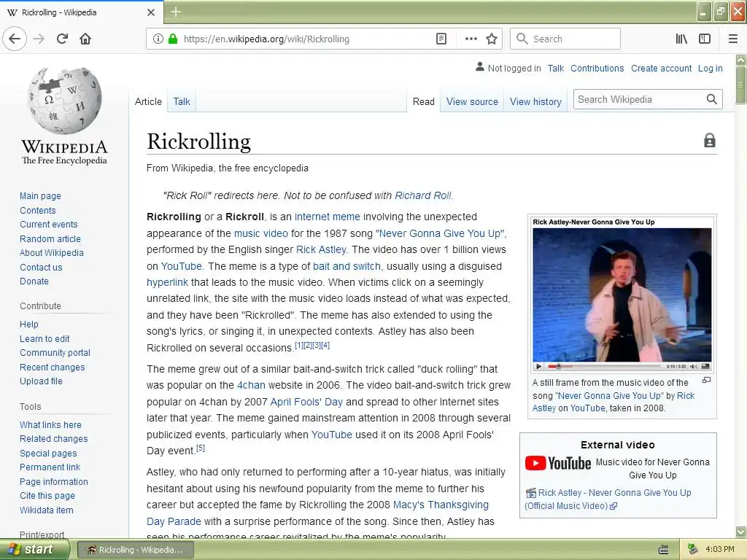Open the Wikidata item link
The height and width of the screenshot is (560, 747).
coord(47,510)
